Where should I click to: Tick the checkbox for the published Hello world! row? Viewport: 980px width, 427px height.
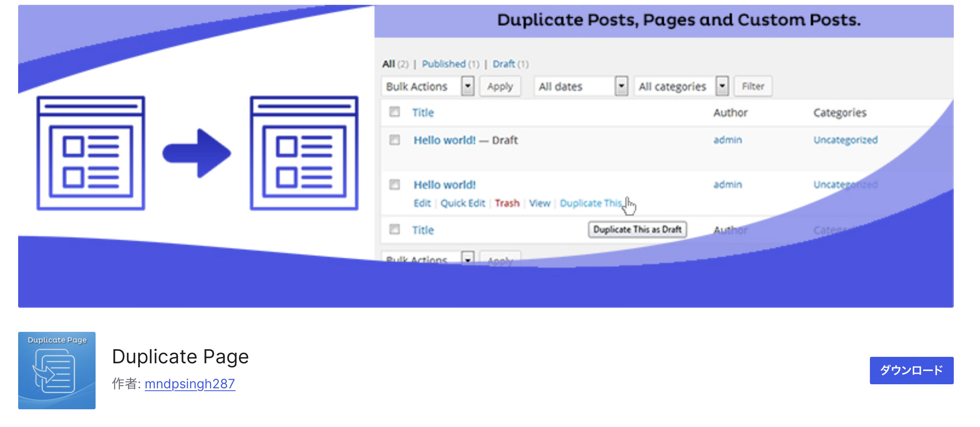pos(394,184)
